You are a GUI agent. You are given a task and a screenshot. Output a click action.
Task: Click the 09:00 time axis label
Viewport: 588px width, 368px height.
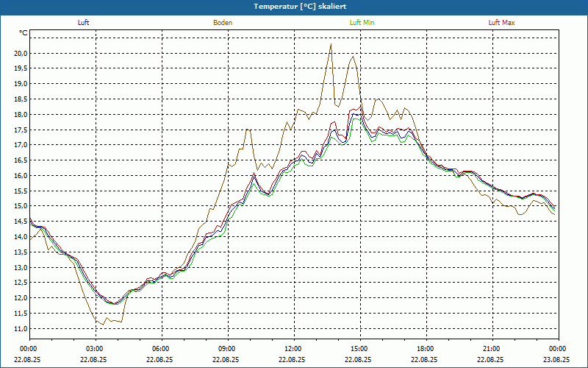tap(227, 349)
